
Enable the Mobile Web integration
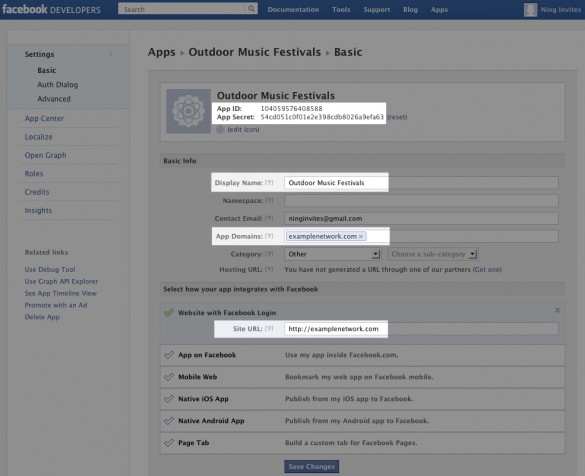(169, 377)
